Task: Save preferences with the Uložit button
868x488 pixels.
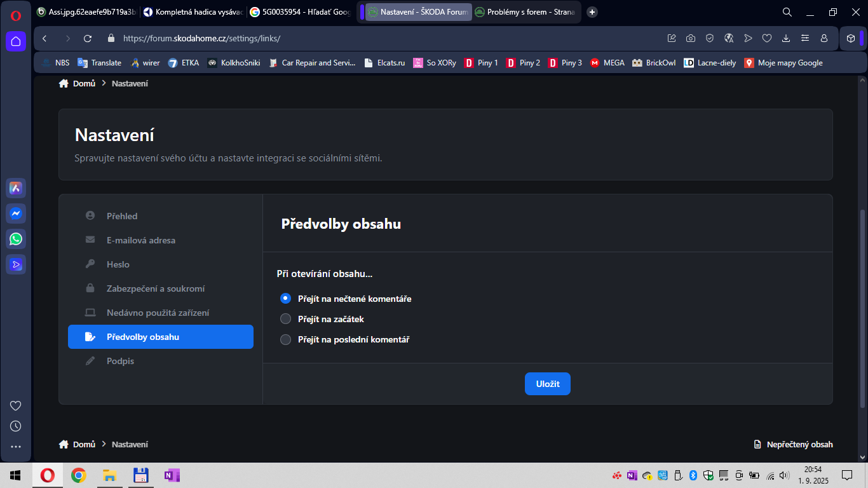Action: tap(548, 384)
